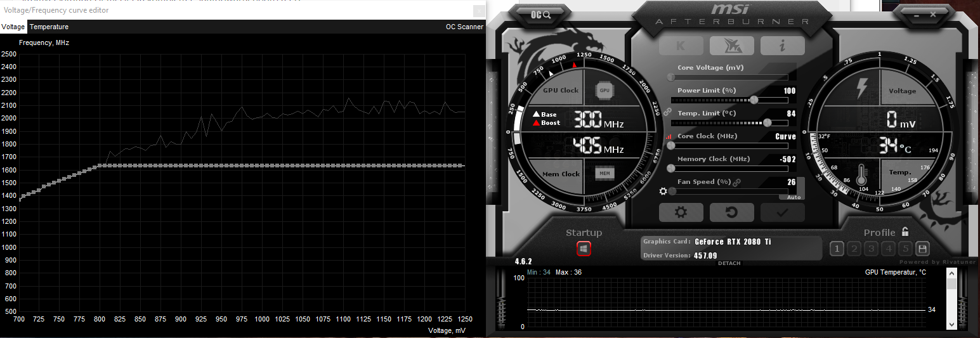Reset settings with the circular arrow button

731,212
